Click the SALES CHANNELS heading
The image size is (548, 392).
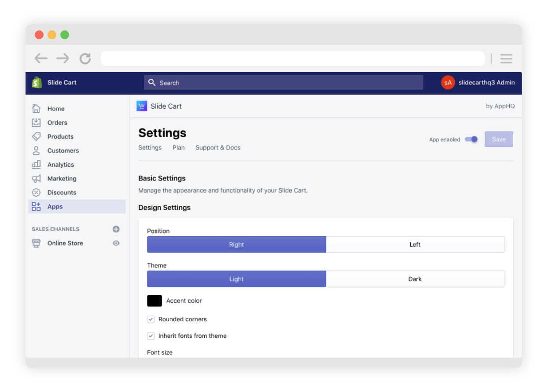click(x=55, y=229)
